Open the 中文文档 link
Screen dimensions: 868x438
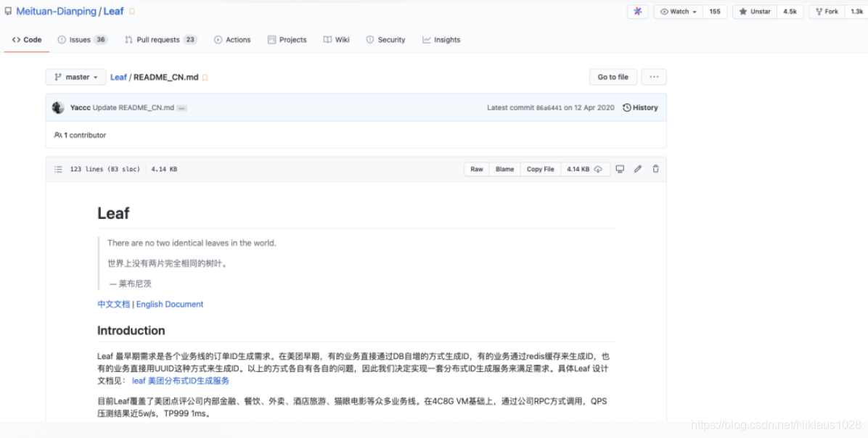pos(113,304)
